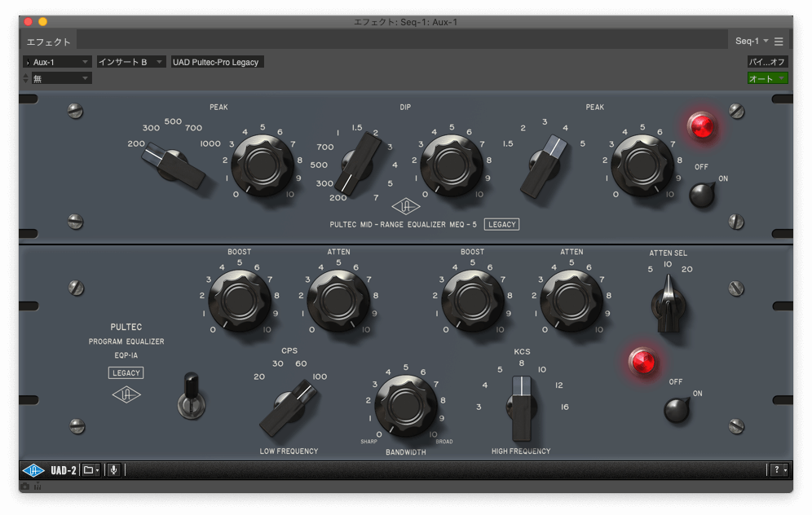812x515 pixels.
Task: Open the Seq-1 sequence dropdown
Action: pos(752,41)
